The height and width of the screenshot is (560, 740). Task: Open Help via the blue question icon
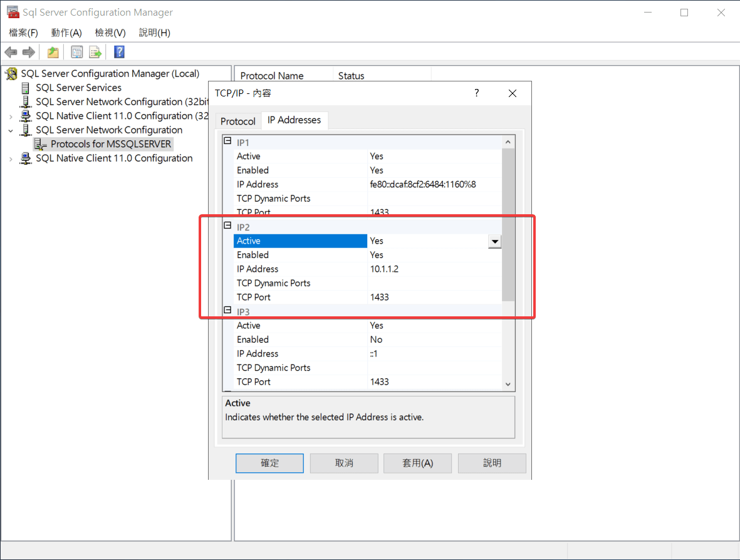coord(119,53)
